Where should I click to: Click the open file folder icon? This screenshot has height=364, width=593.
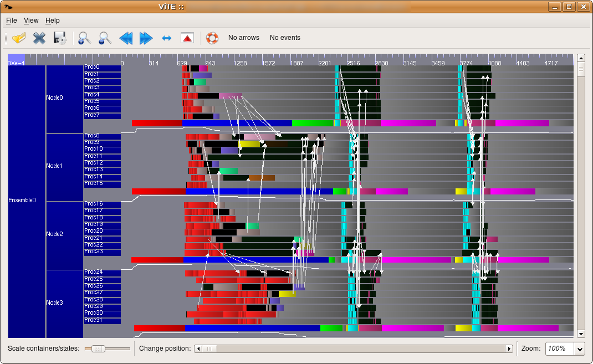pos(19,38)
